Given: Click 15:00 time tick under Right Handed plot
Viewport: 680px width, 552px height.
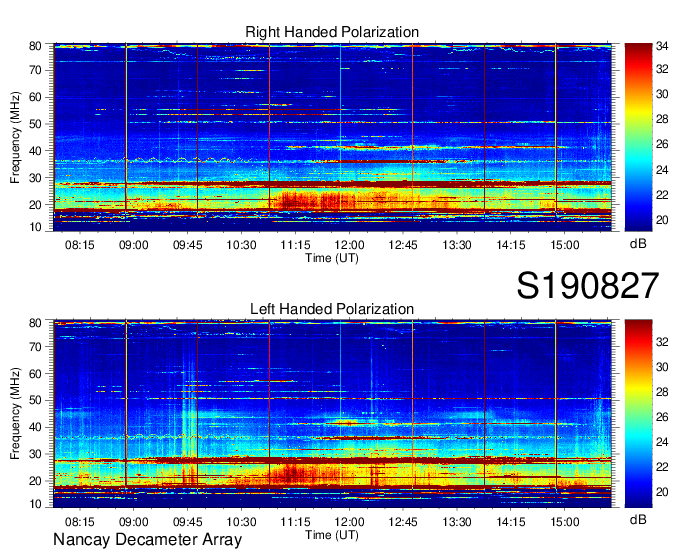Looking at the screenshot, I should click(x=565, y=245).
